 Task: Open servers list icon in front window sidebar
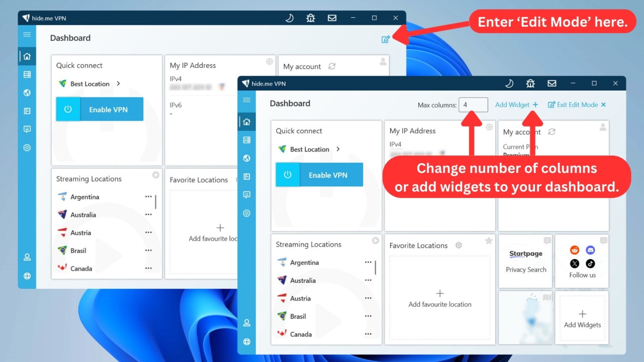tap(247, 140)
